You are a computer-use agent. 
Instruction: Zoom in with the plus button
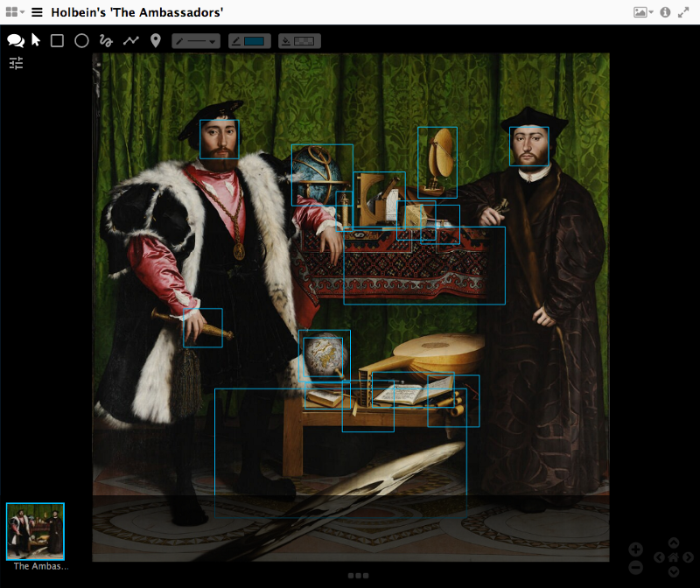636,549
